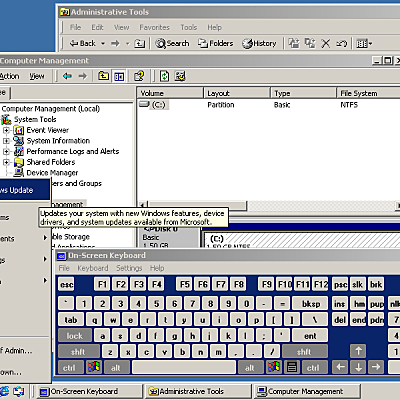The height and width of the screenshot is (400, 400).
Task: Open File menu in Administrative Tools
Action: click(75, 27)
